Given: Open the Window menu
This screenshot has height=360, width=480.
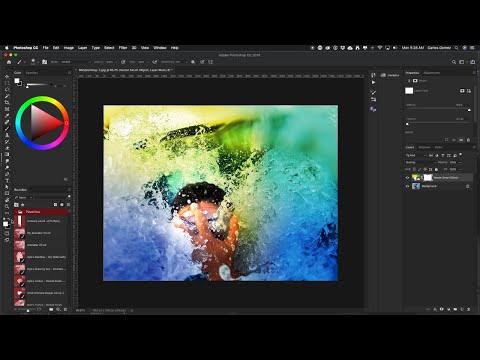Looking at the screenshot, I should [160, 48].
